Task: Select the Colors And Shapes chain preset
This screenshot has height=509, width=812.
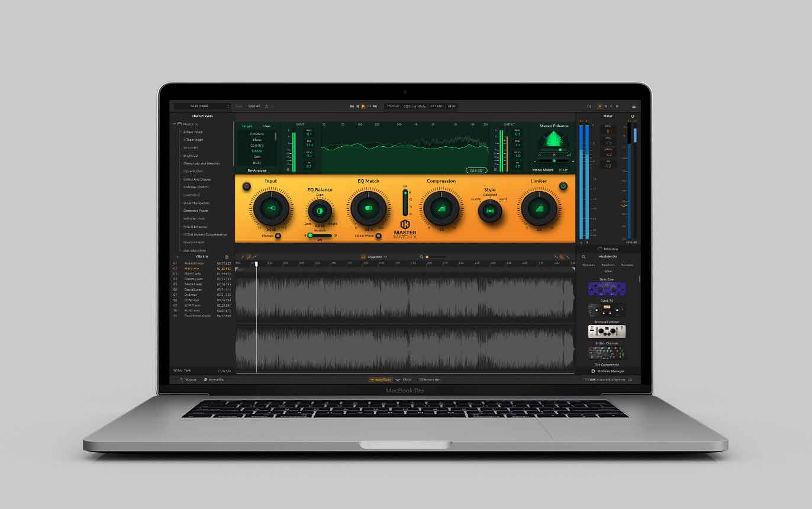Action: pyautogui.click(x=197, y=179)
